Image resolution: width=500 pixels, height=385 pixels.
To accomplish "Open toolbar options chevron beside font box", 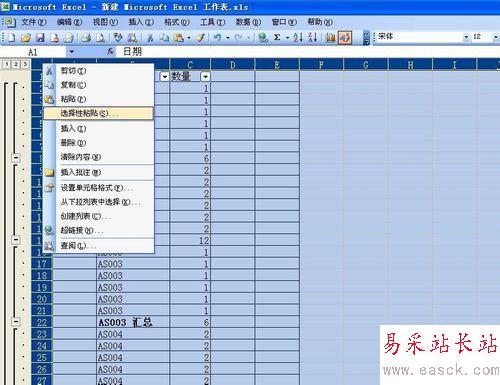I will (366, 38).
